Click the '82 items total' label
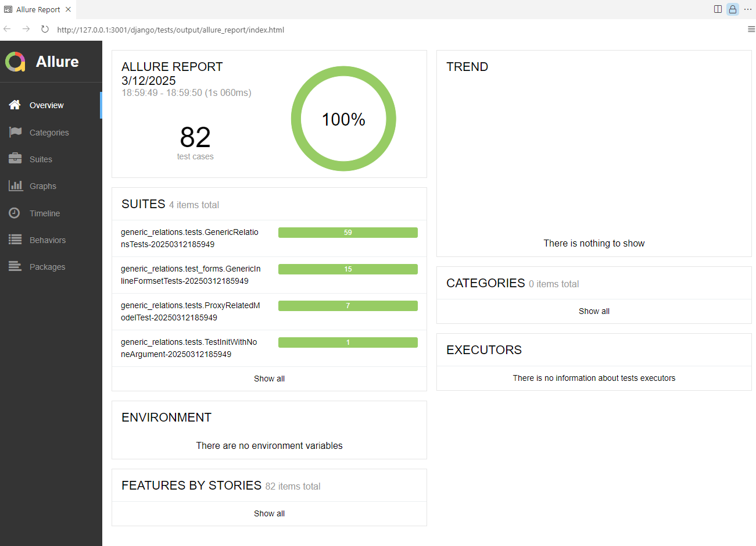Image resolution: width=756 pixels, height=546 pixels. (293, 486)
